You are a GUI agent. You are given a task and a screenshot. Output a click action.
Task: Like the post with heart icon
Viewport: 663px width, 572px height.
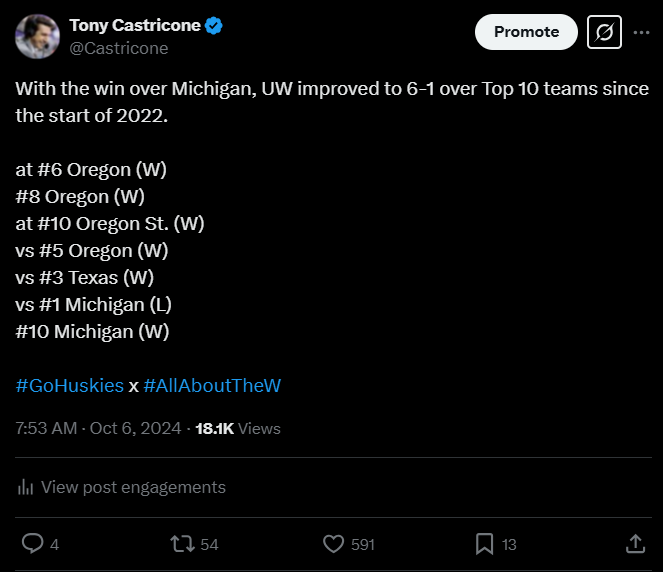[334, 543]
